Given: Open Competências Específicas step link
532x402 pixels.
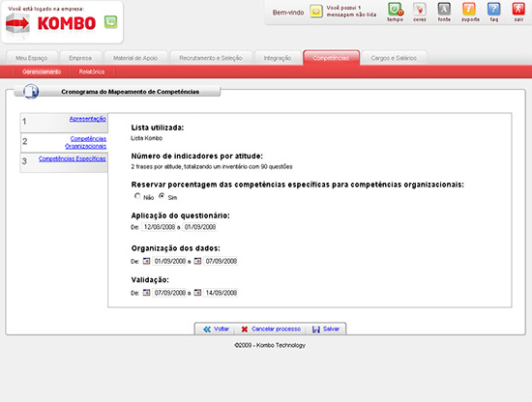Looking at the screenshot, I should [x=73, y=158].
